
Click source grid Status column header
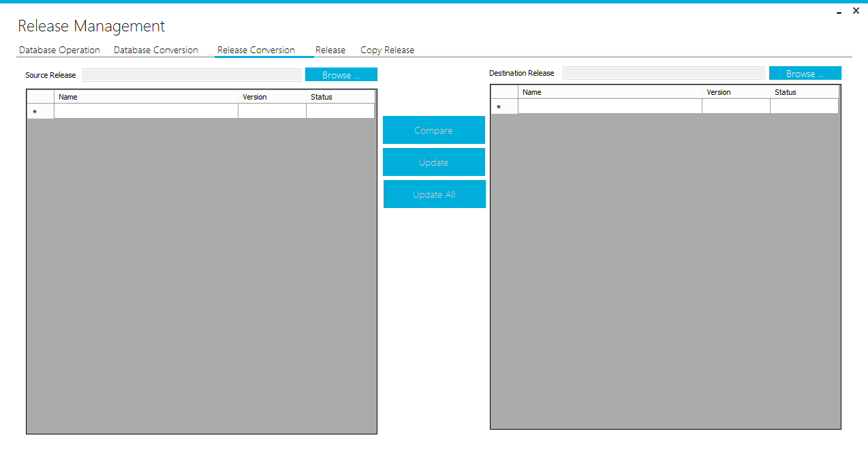(340, 97)
